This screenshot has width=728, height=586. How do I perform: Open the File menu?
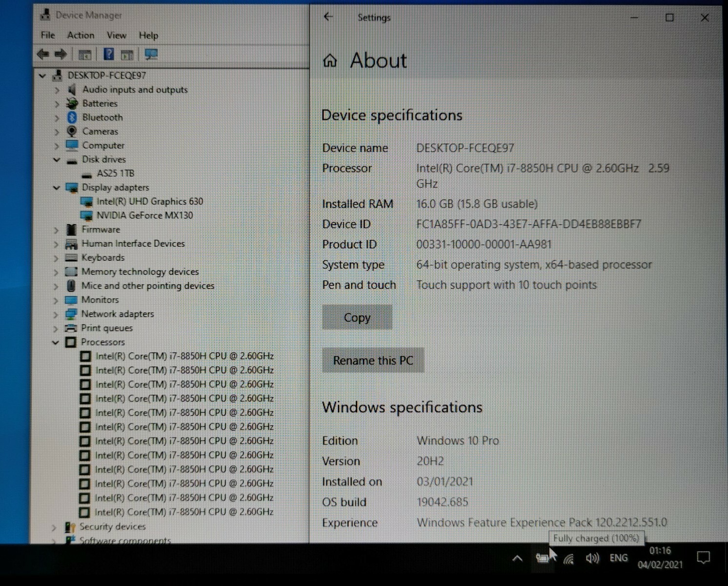click(x=48, y=35)
